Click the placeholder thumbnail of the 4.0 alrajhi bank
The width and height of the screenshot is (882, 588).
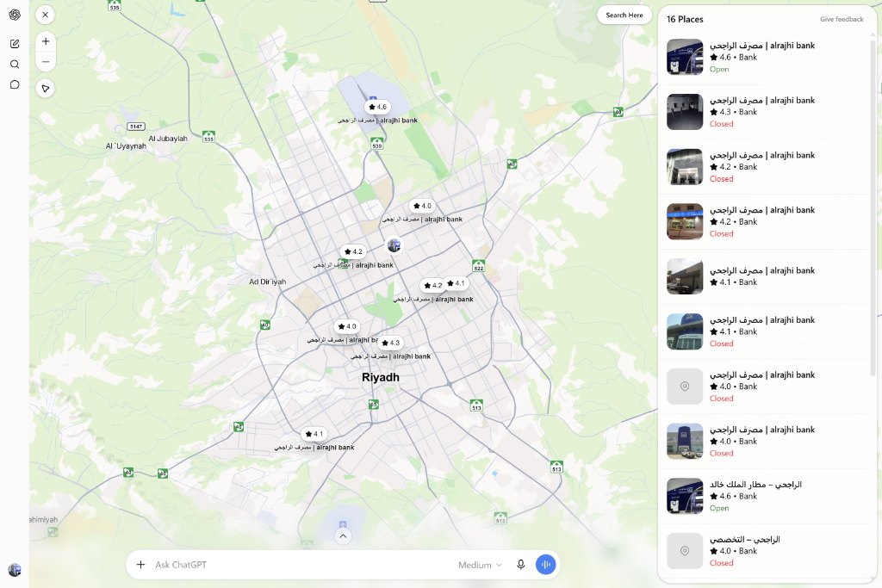[x=685, y=387]
